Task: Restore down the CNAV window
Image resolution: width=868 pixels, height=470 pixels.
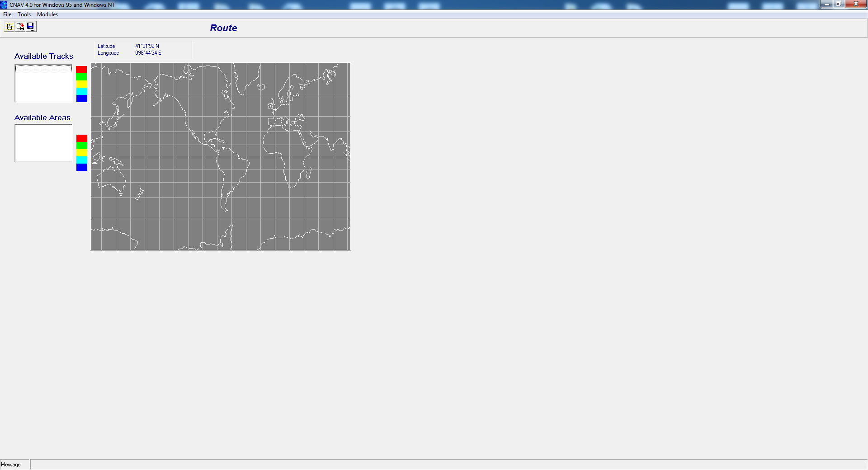Action: click(x=839, y=4)
